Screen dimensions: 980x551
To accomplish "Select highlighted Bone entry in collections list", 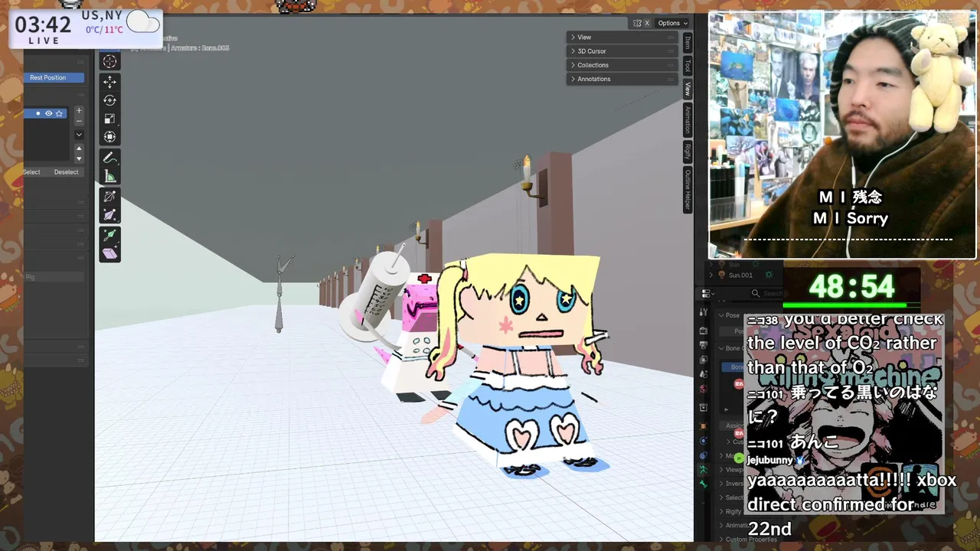I will click(734, 367).
